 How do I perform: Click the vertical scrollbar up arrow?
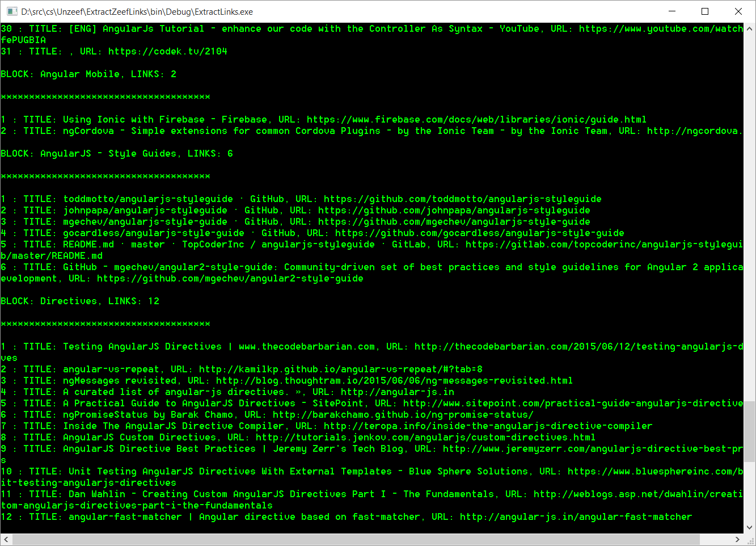[750, 28]
